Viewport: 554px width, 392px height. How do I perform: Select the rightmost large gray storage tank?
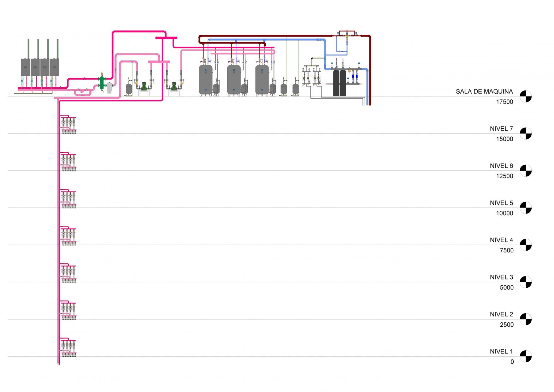click(262, 80)
